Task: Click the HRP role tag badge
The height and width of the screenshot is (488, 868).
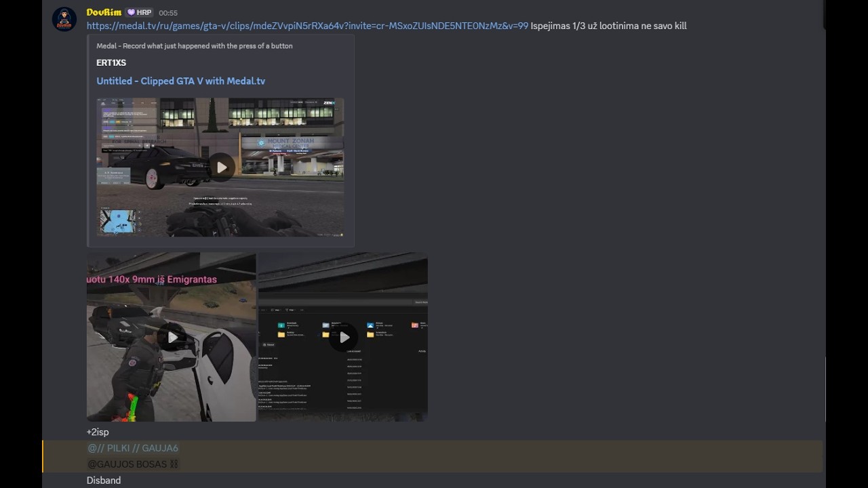Action: point(139,12)
